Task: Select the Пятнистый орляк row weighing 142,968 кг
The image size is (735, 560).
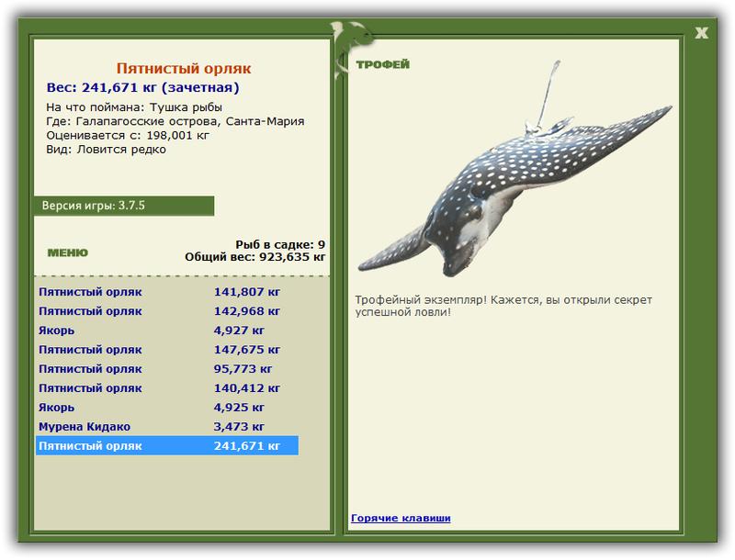Action: click(x=167, y=311)
